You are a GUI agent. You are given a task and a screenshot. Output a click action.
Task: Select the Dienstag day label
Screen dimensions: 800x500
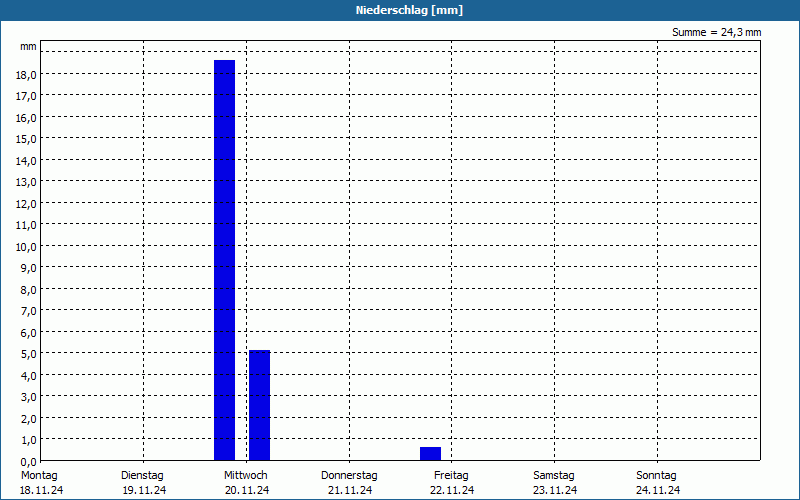(142, 475)
